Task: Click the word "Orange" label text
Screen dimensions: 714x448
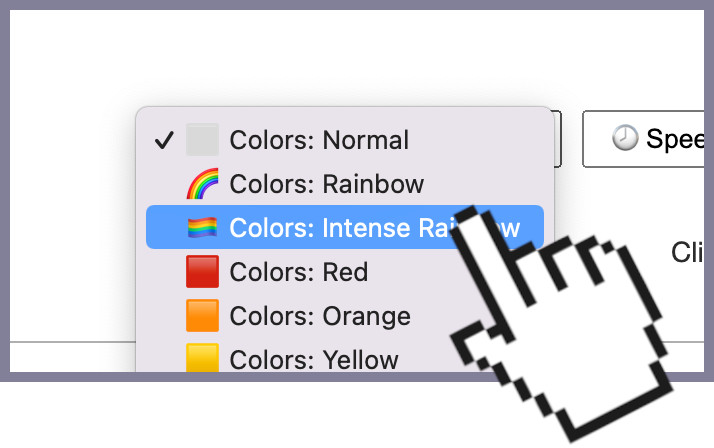Action: click(367, 317)
